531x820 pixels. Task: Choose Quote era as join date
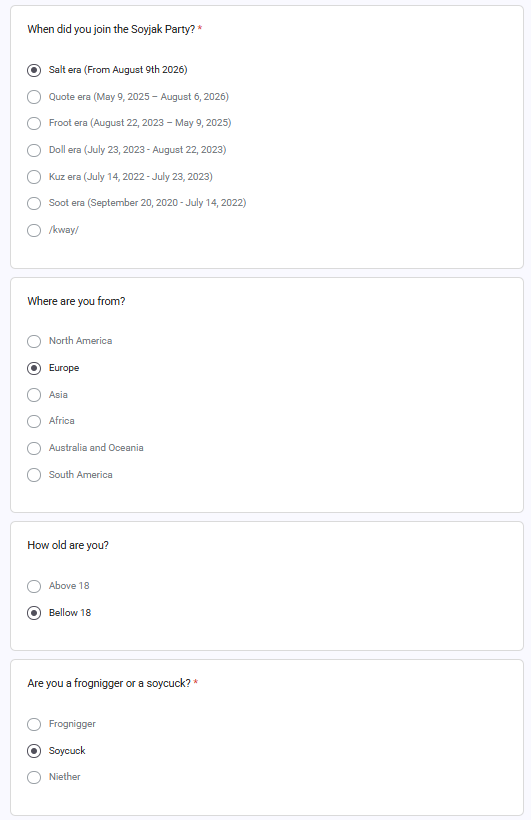(x=34, y=97)
